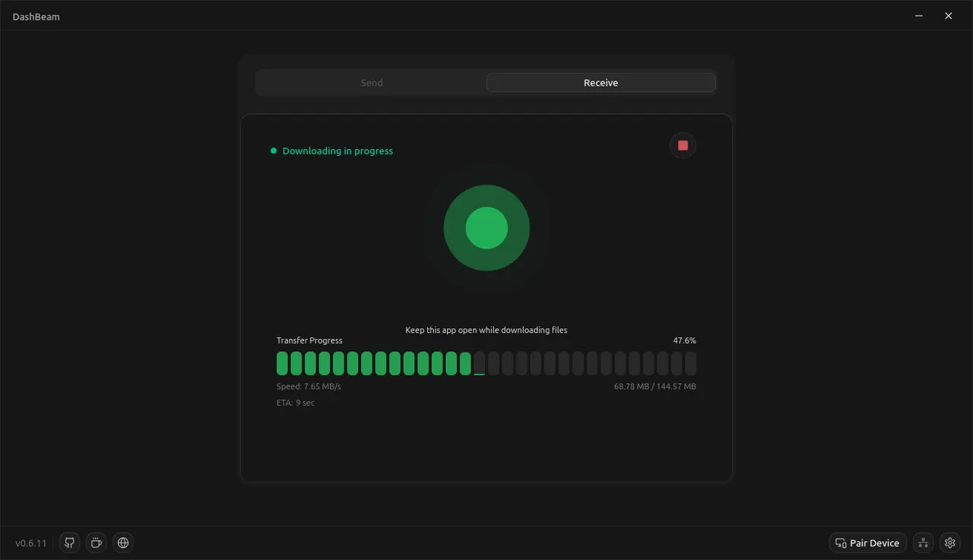The height and width of the screenshot is (560, 973).
Task: Click the pulsing green download indicator
Action: pyautogui.click(x=486, y=228)
